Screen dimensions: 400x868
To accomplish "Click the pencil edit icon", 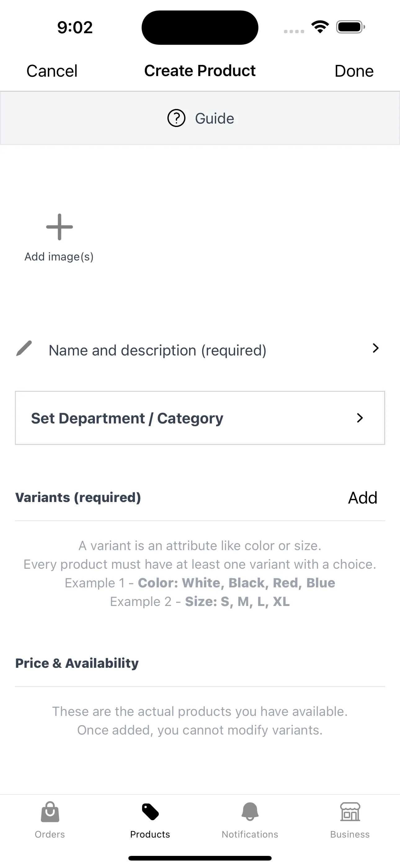I will (24, 350).
